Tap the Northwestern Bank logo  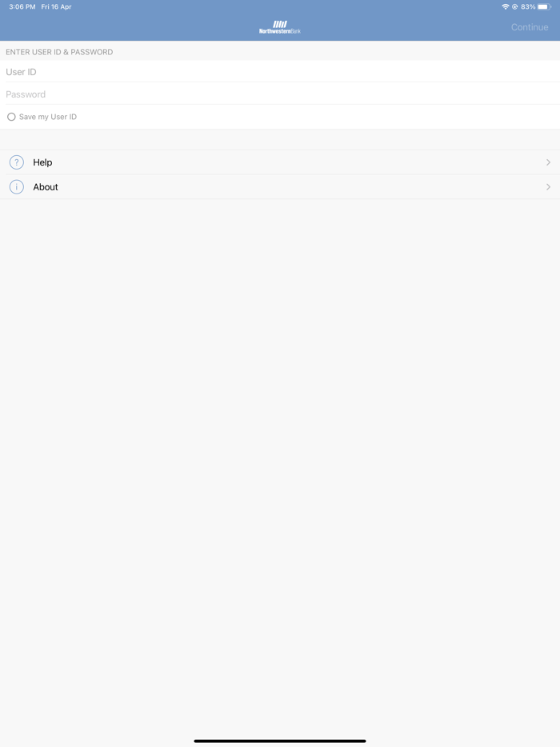click(x=280, y=27)
